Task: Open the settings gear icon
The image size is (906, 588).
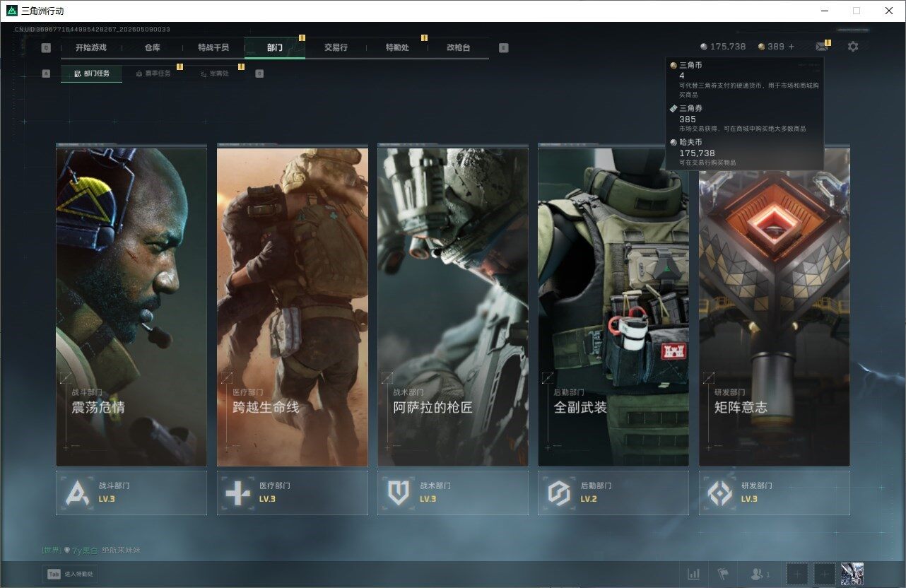Action: point(853,47)
